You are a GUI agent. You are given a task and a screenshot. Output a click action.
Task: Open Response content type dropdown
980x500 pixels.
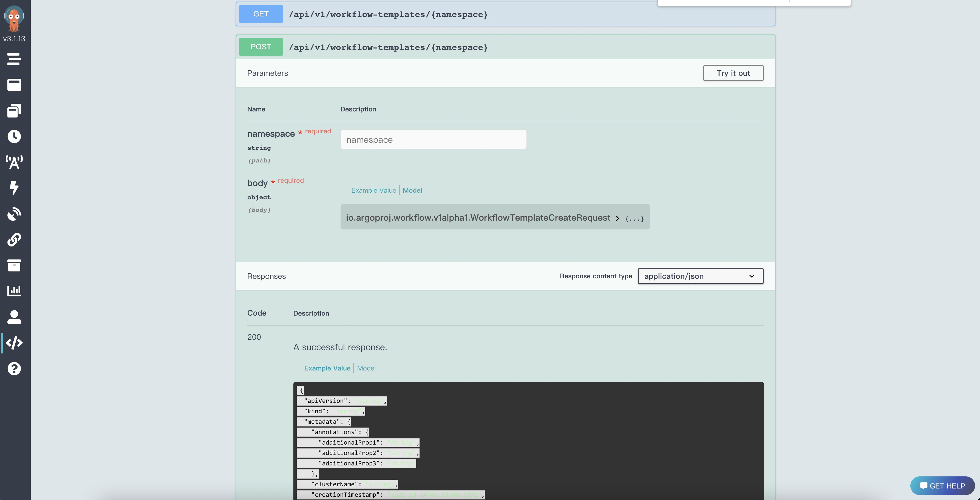pyautogui.click(x=700, y=276)
